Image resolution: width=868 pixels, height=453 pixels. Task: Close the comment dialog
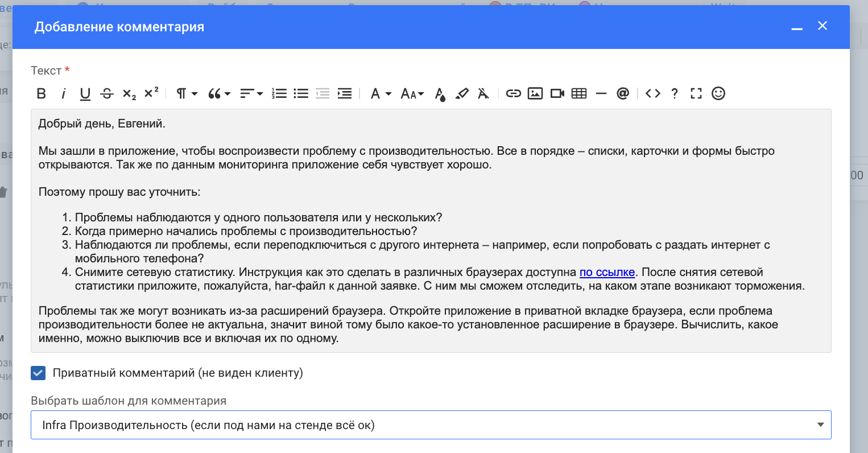(822, 26)
